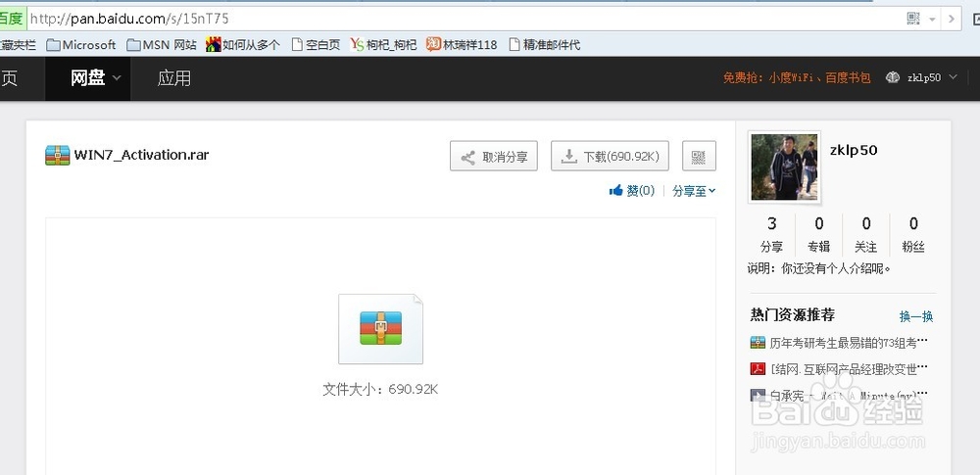Click the 下载(690.92K) download button
The image size is (980, 475).
610,157
